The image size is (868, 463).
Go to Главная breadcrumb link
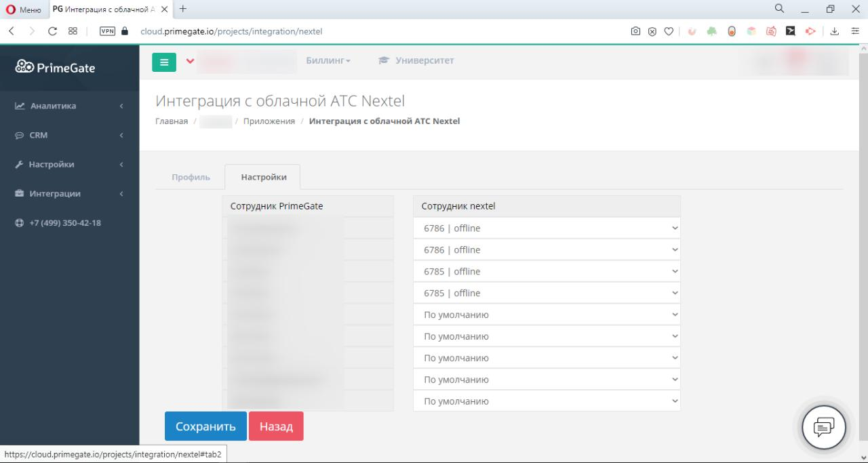point(172,121)
